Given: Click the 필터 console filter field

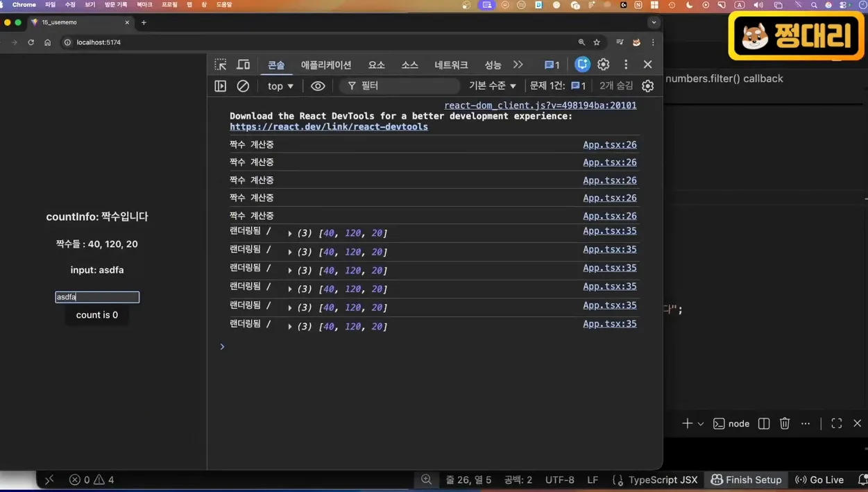Looking at the screenshot, I should click(x=400, y=86).
